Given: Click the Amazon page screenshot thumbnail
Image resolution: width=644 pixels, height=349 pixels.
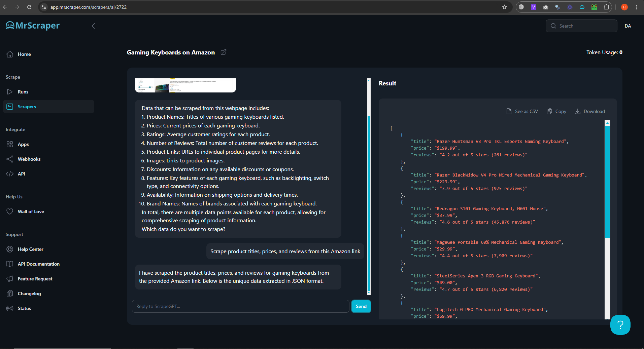Looking at the screenshot, I should point(185,85).
